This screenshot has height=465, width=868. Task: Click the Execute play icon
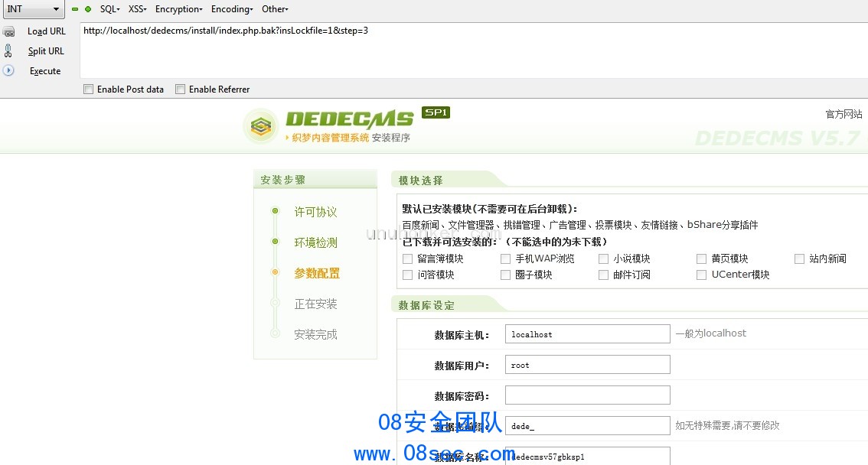tap(8, 71)
